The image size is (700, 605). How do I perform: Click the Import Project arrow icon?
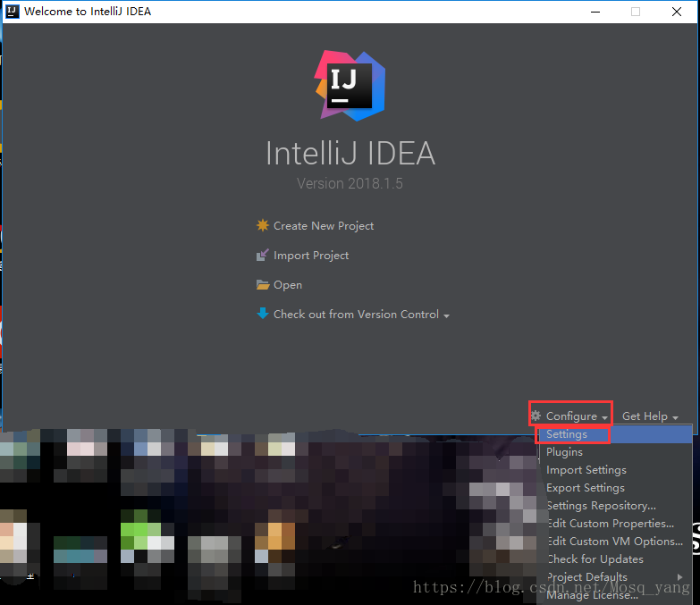pyautogui.click(x=263, y=255)
